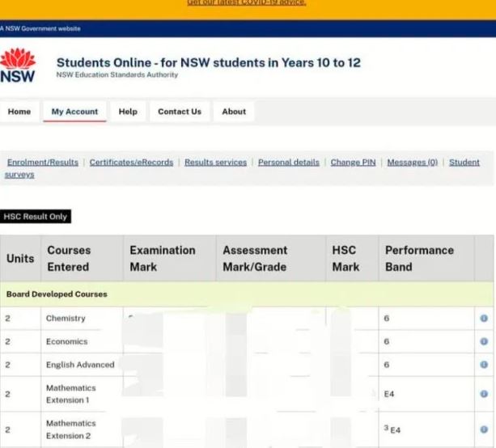Open info icon for Mathematics Extension 1
The height and width of the screenshot is (448, 496).
tap(484, 394)
